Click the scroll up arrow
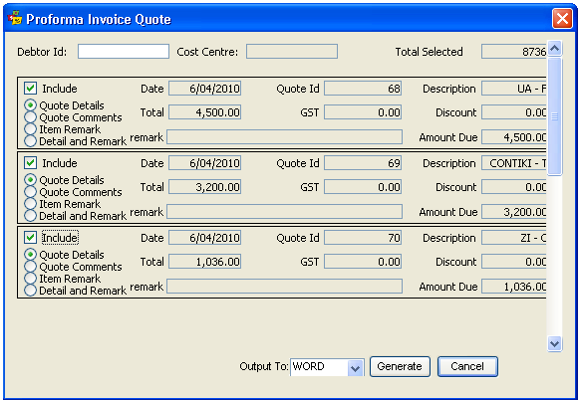This screenshot has height=401, width=580. [x=554, y=48]
